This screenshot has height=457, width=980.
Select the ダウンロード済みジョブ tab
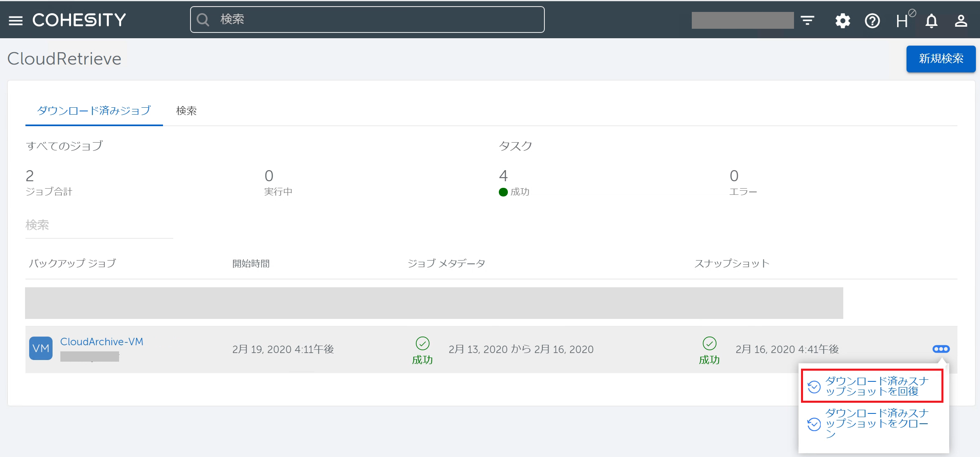tap(94, 111)
